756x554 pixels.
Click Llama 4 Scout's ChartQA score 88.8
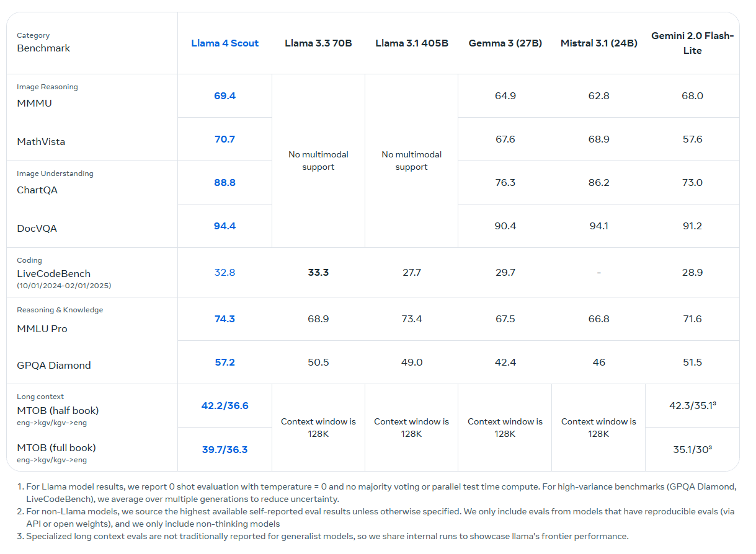pos(225,183)
